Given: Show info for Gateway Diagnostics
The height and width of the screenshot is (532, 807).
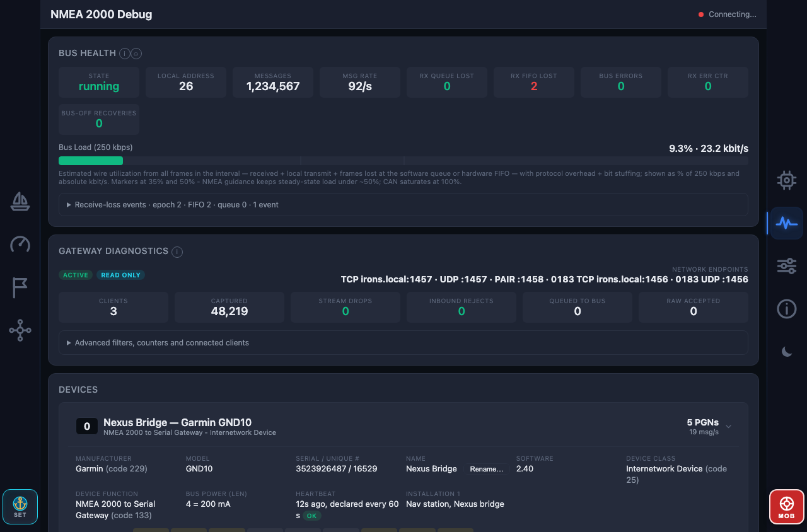Looking at the screenshot, I should pos(177,252).
